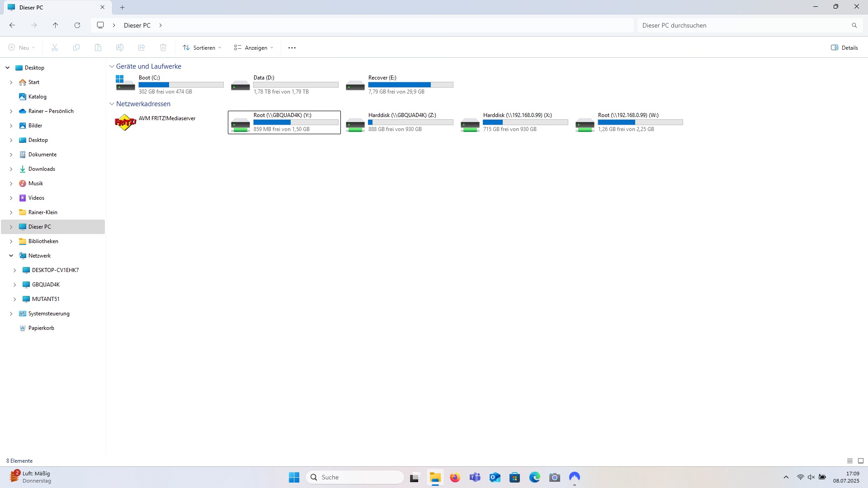The height and width of the screenshot is (488, 868).
Task: Click the Microsoft Store taskbar icon
Action: click(514, 477)
